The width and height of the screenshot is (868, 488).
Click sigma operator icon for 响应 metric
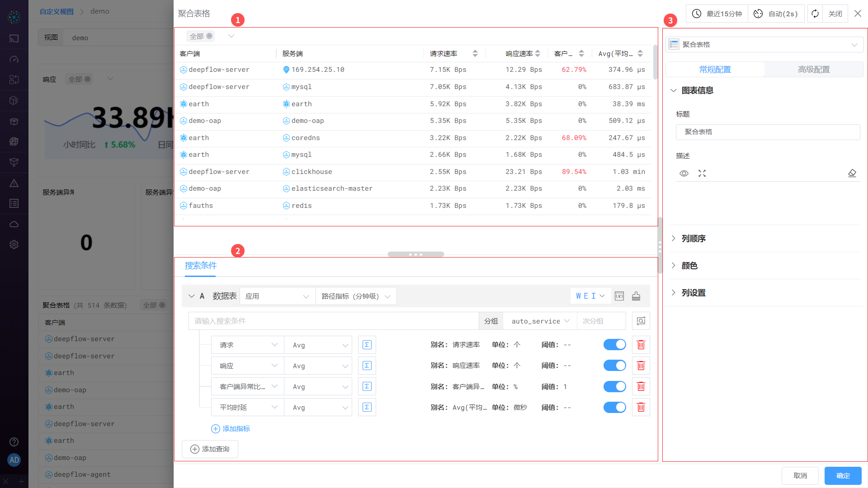[x=367, y=366]
